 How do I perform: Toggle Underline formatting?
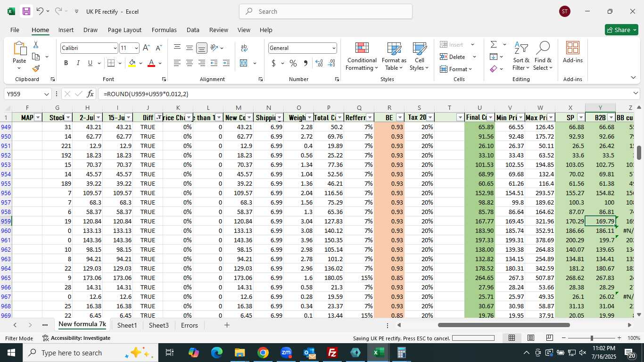(x=90, y=63)
